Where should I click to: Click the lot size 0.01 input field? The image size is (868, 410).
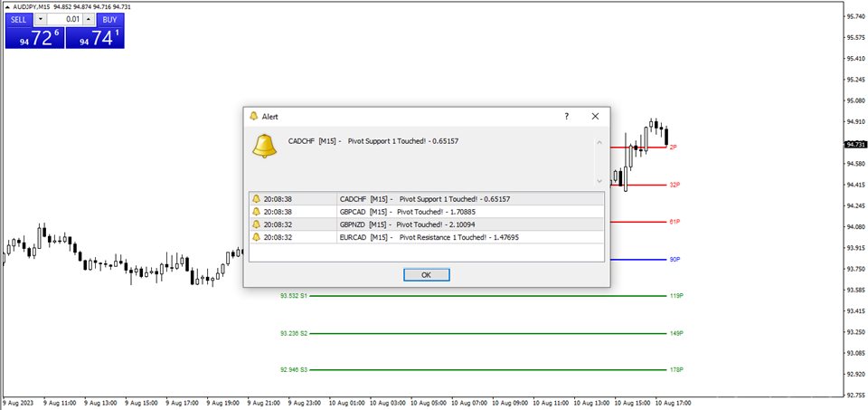coord(65,19)
